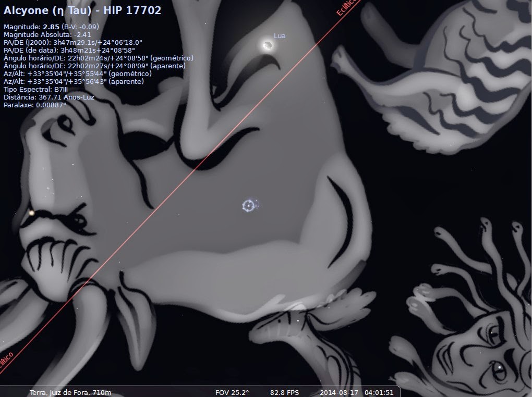Click the RA/DE (de data) coordinates line

click(x=69, y=50)
